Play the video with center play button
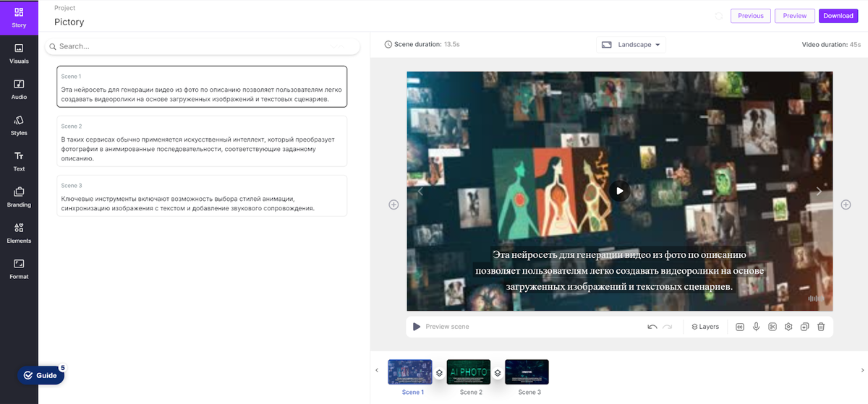 pos(618,191)
